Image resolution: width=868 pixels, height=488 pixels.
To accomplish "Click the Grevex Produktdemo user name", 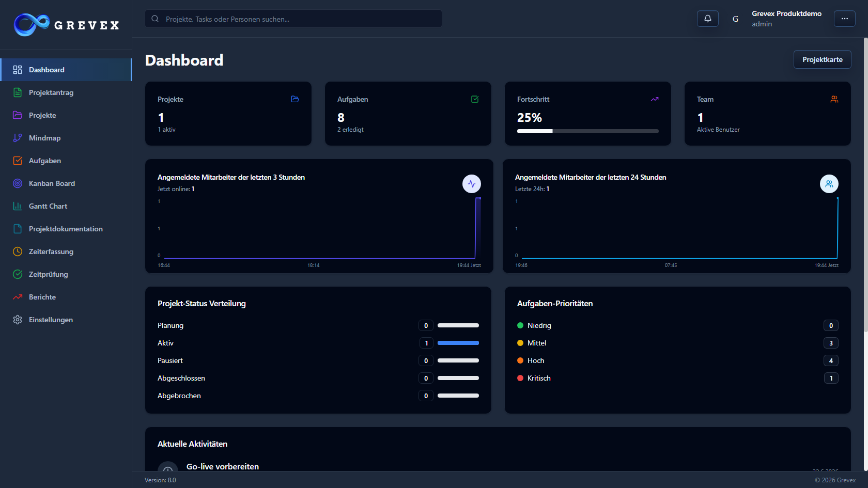I will [786, 13].
